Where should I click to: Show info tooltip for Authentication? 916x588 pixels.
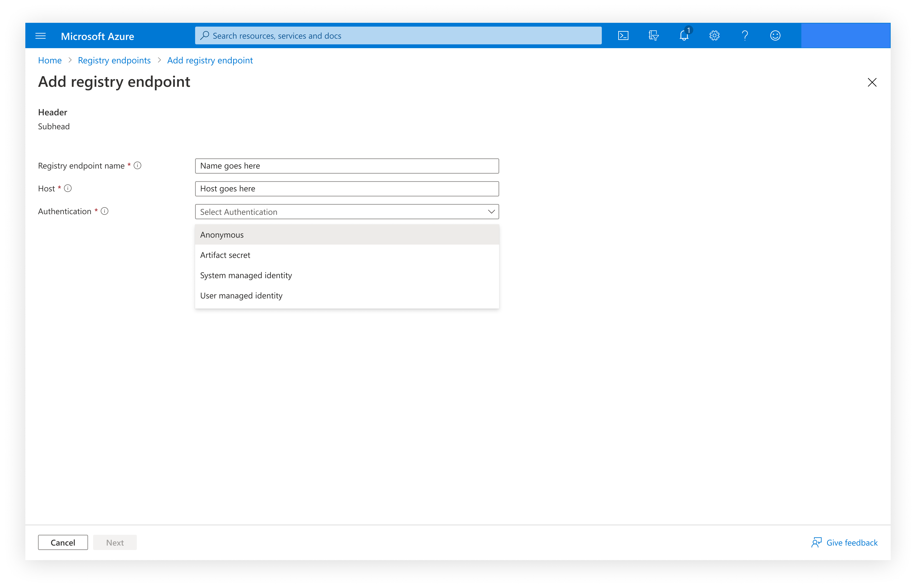click(105, 211)
